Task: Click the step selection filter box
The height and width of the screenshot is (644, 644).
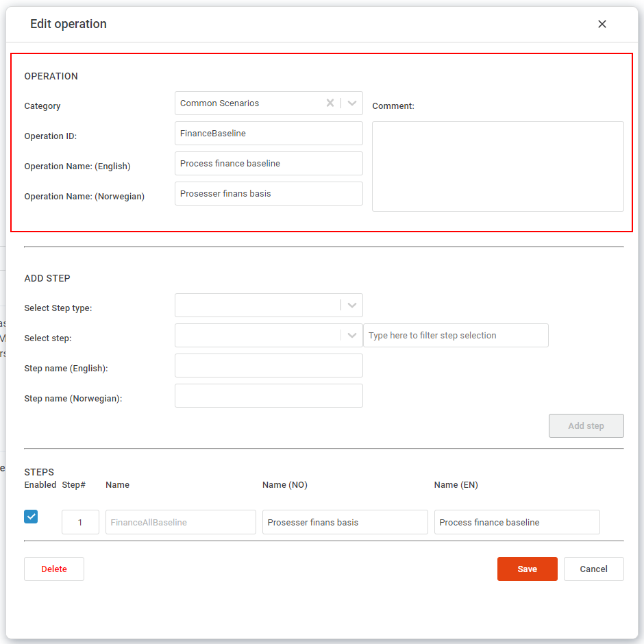Action: click(456, 335)
